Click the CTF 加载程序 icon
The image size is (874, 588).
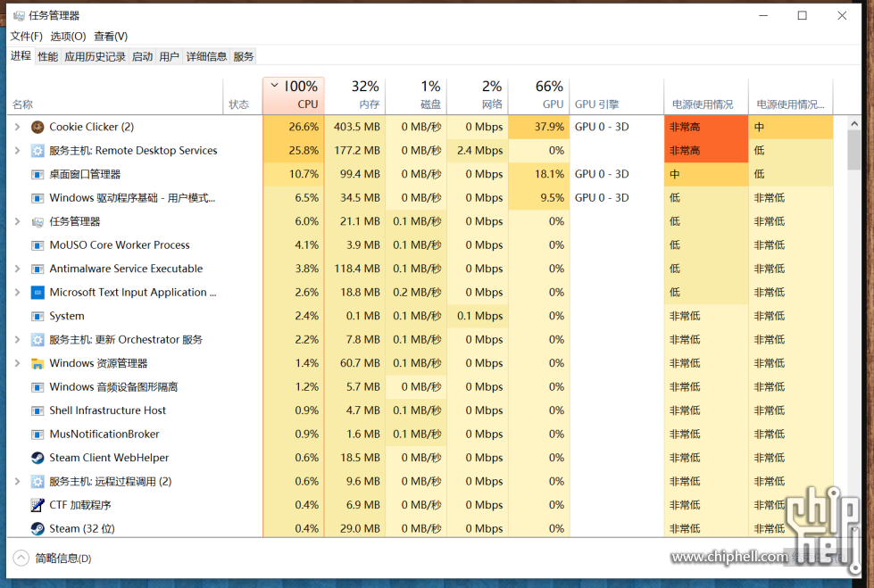click(37, 505)
